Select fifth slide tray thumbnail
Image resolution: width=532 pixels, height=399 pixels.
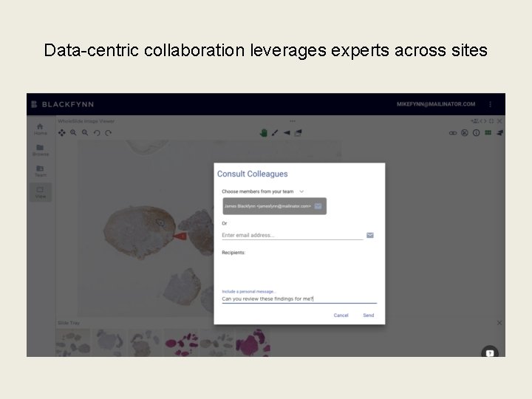(x=216, y=343)
